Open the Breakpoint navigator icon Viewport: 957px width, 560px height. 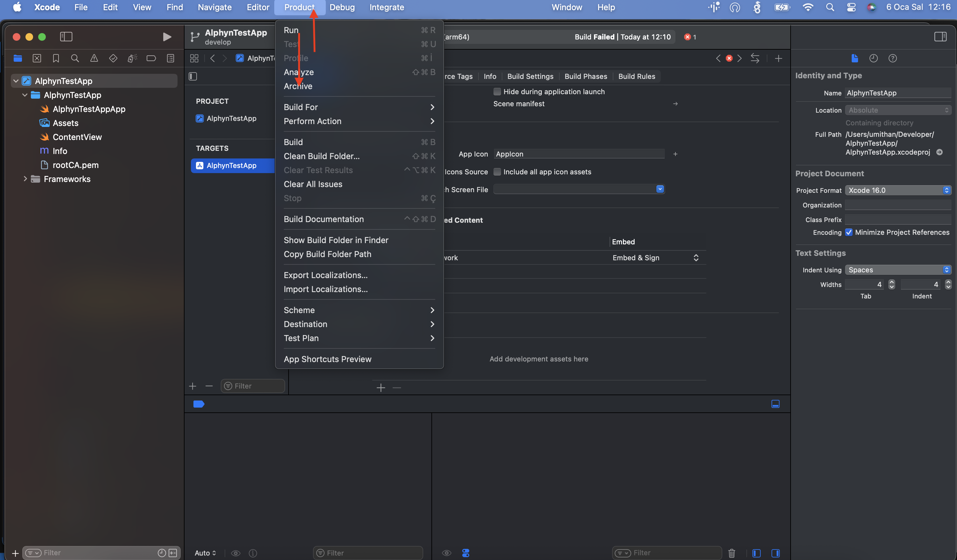click(151, 58)
